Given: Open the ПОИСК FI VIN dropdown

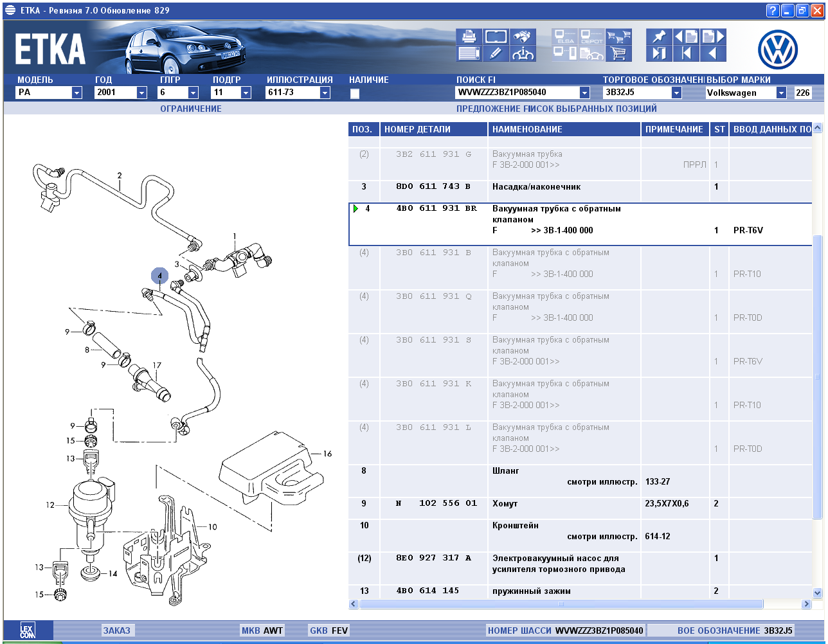Looking at the screenshot, I should pos(584,93).
